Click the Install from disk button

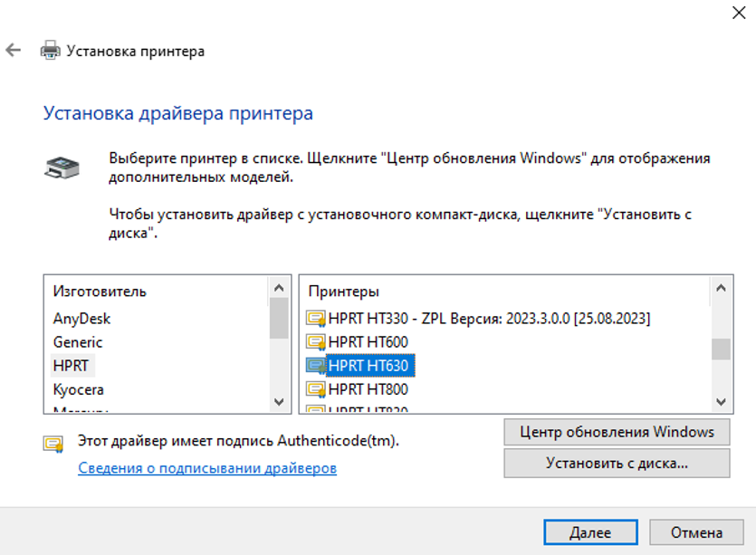pos(617,464)
